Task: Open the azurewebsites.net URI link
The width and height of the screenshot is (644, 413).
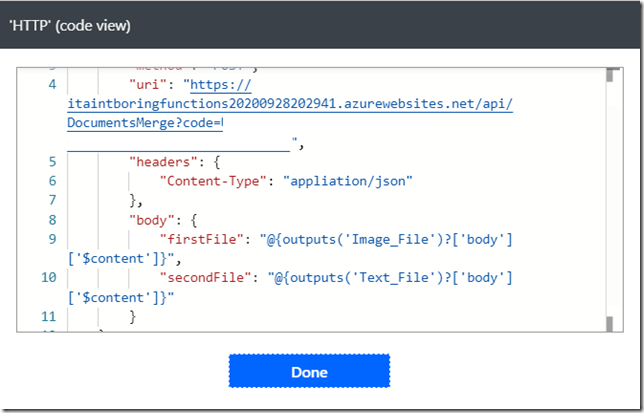Action: point(290,104)
